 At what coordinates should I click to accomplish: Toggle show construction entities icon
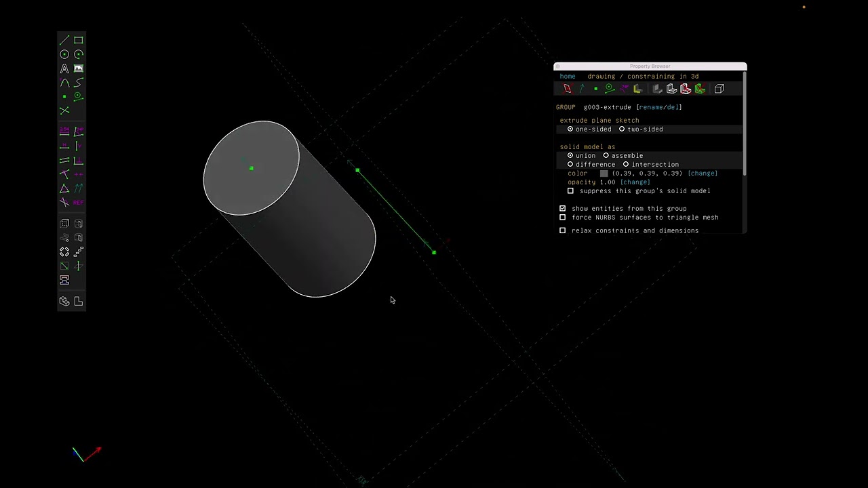(610, 89)
